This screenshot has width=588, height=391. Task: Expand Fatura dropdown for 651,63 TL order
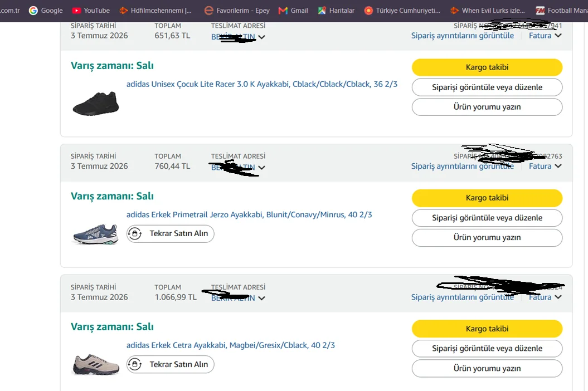click(x=545, y=36)
